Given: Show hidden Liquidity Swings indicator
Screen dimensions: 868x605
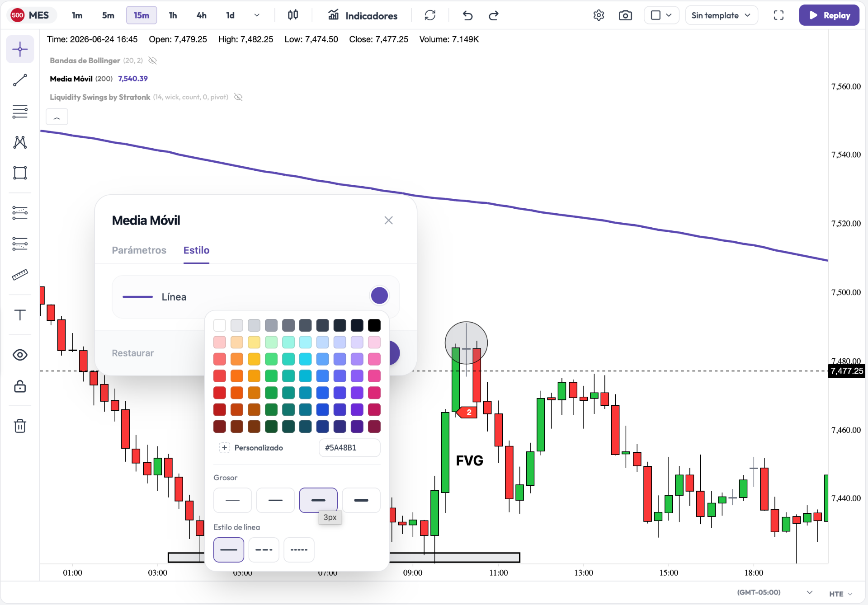Looking at the screenshot, I should point(238,97).
